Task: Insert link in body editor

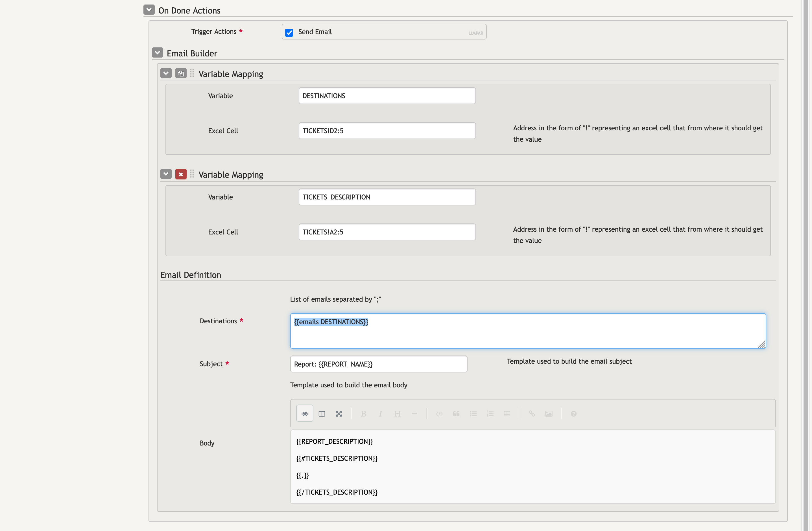Action: [532, 413]
